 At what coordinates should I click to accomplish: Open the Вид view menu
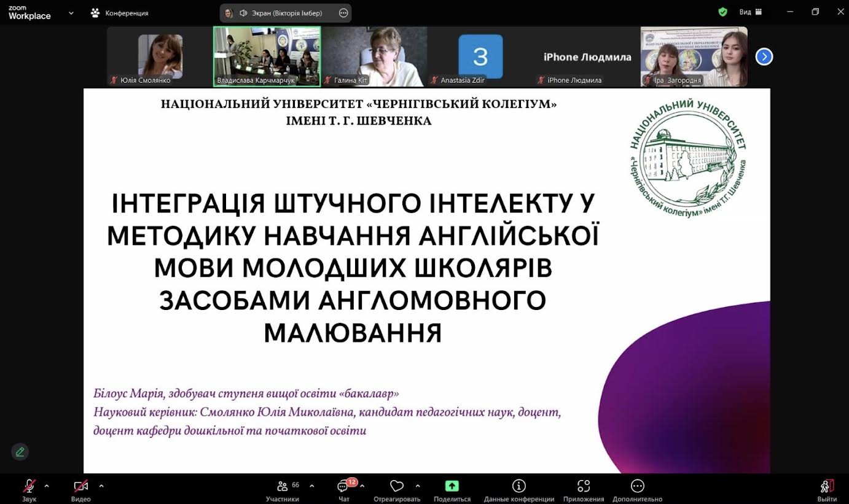[x=750, y=12]
